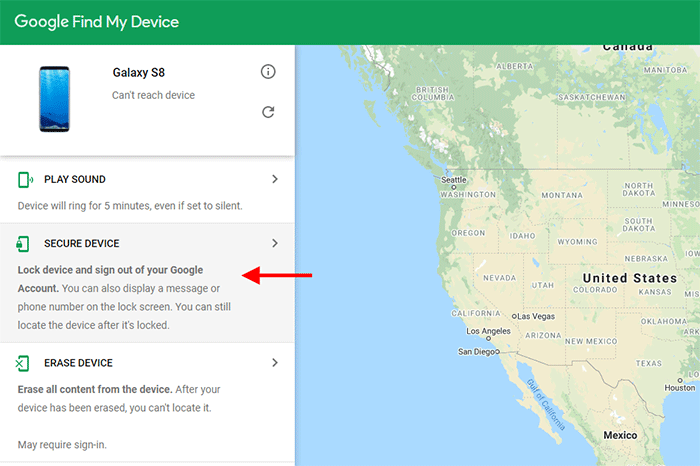Refresh the device location

(268, 112)
